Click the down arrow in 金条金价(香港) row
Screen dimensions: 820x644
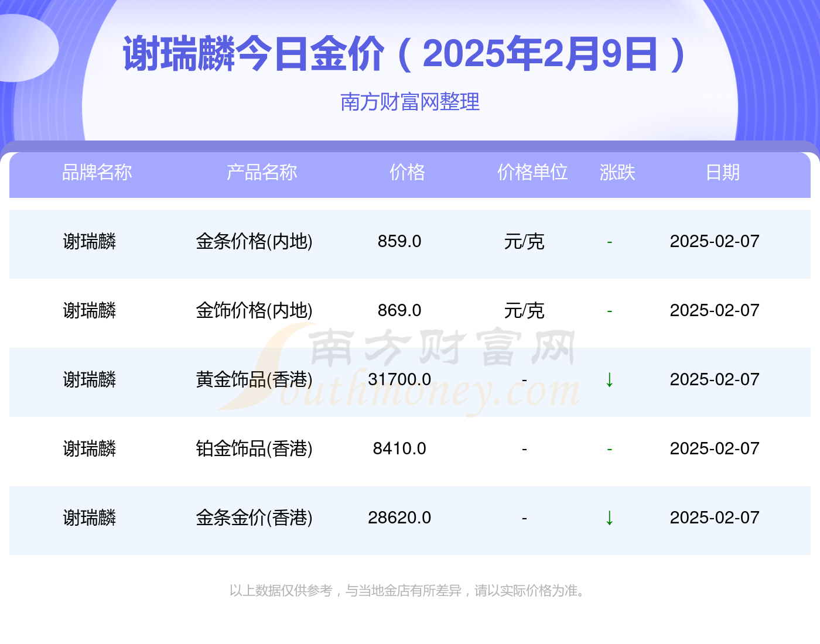coord(610,518)
